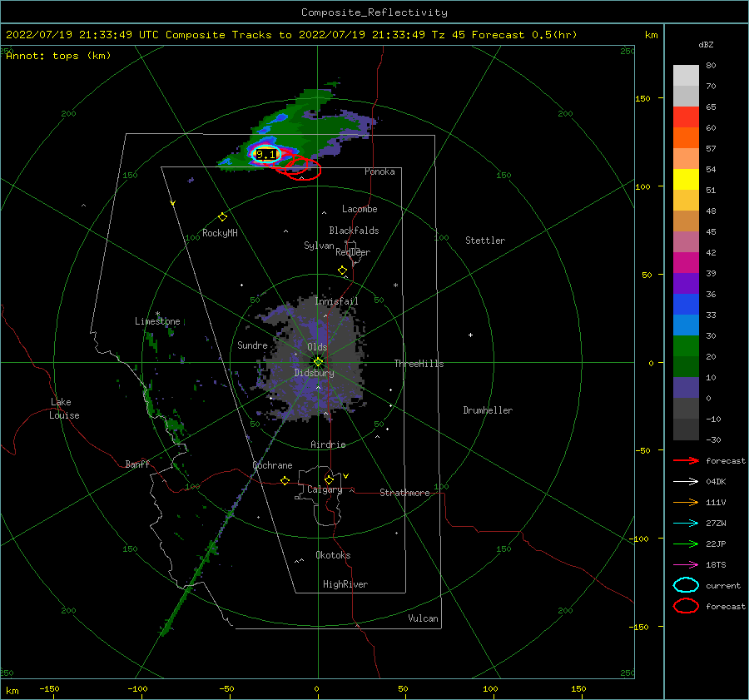
Task: Click the Innisfail label
Action: pyautogui.click(x=336, y=301)
